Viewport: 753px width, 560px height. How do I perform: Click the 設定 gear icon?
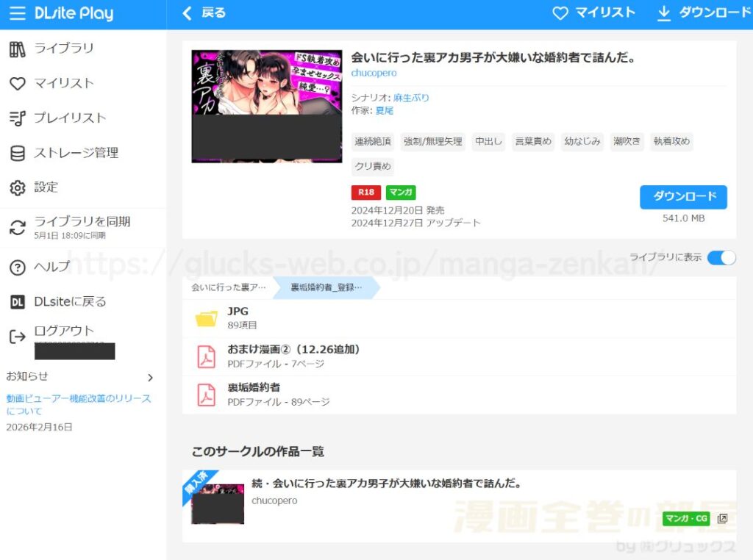[18, 187]
